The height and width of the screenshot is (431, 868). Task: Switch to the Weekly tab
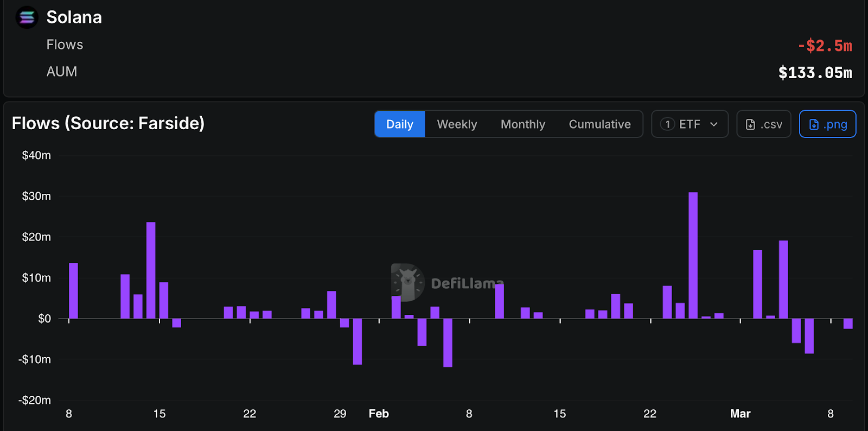coord(457,124)
